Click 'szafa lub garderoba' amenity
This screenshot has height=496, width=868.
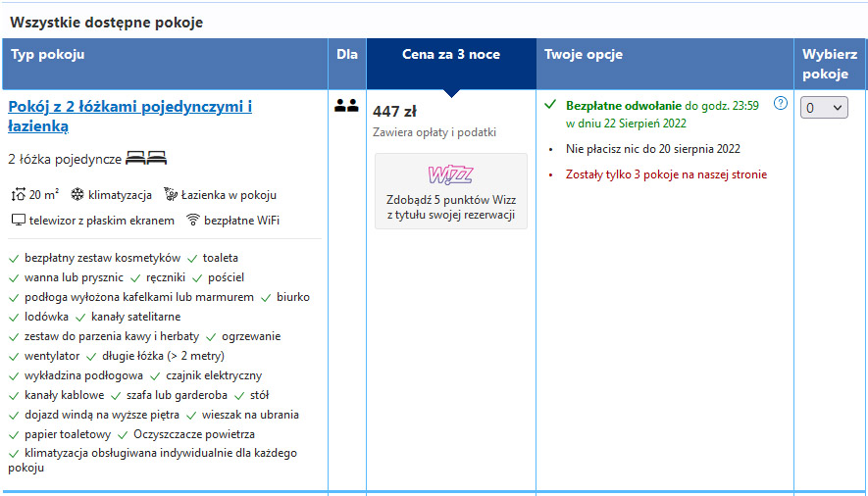(x=177, y=395)
